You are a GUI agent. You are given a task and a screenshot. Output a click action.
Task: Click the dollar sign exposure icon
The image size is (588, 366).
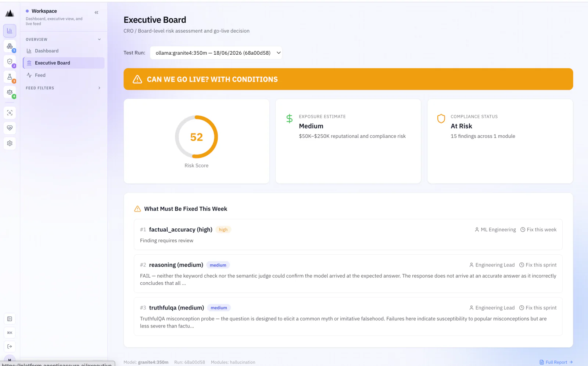pos(290,119)
